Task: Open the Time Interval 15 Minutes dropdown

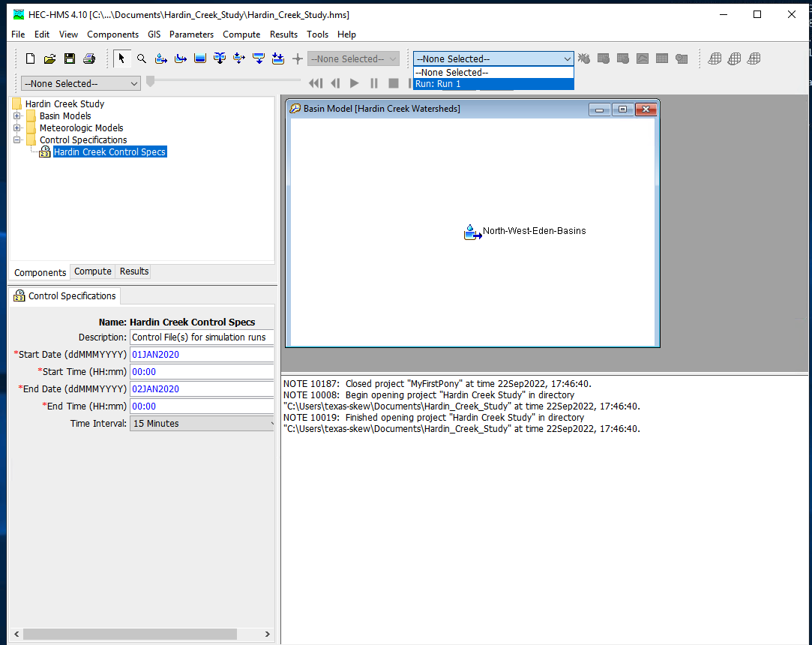Action: [x=202, y=423]
